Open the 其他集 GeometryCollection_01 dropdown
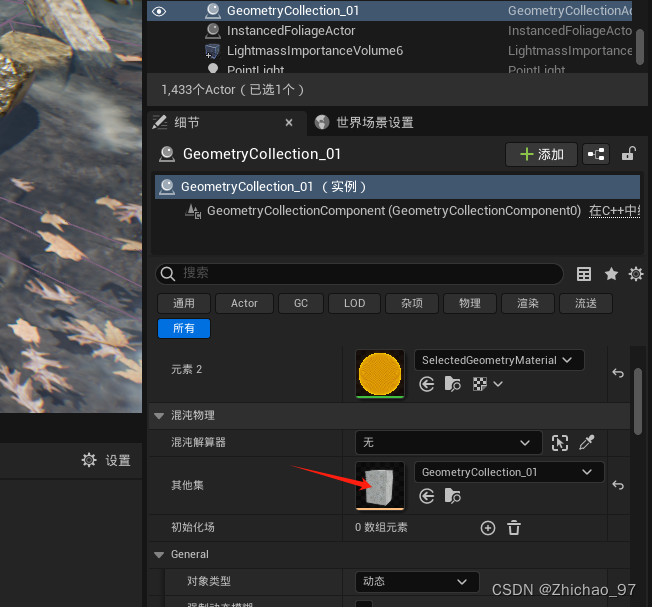Screen dimensions: 652x607 [x=509, y=472]
